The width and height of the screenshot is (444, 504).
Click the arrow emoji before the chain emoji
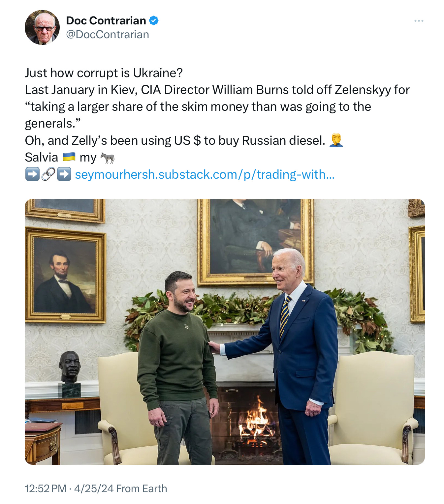[x=32, y=174]
